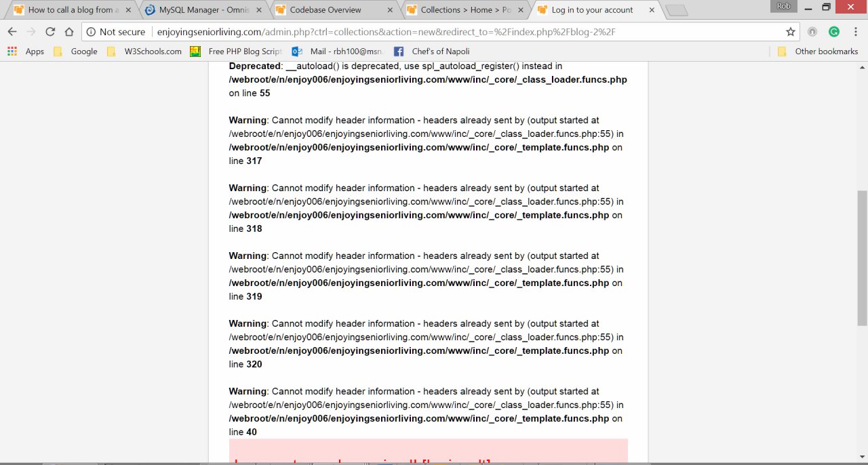The image size is (868, 465).
Task: Close the 'How to call a blog' tab
Action: click(x=127, y=10)
